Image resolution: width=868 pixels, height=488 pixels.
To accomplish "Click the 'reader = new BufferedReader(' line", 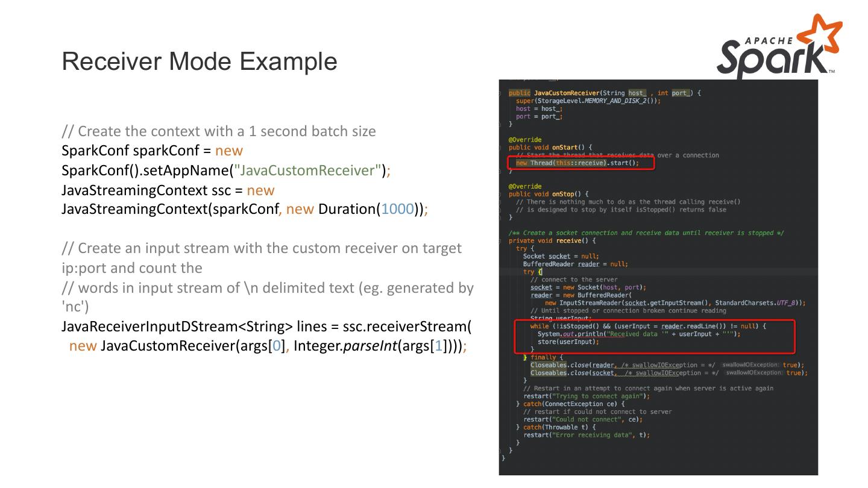I will [581, 295].
